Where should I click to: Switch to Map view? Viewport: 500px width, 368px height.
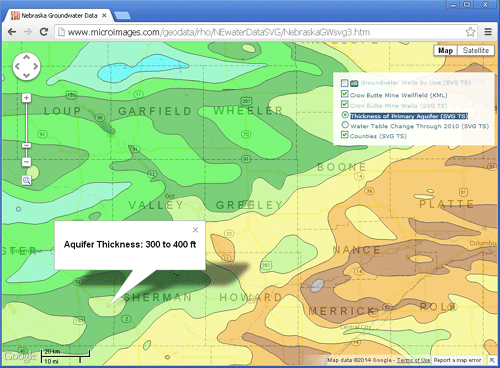[x=445, y=50]
